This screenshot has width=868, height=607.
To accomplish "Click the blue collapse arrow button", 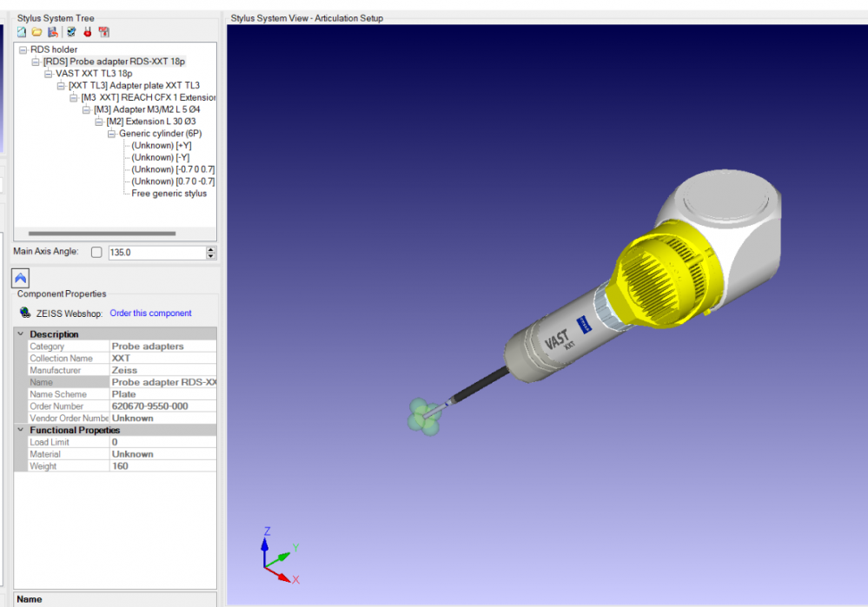I will (x=21, y=277).
